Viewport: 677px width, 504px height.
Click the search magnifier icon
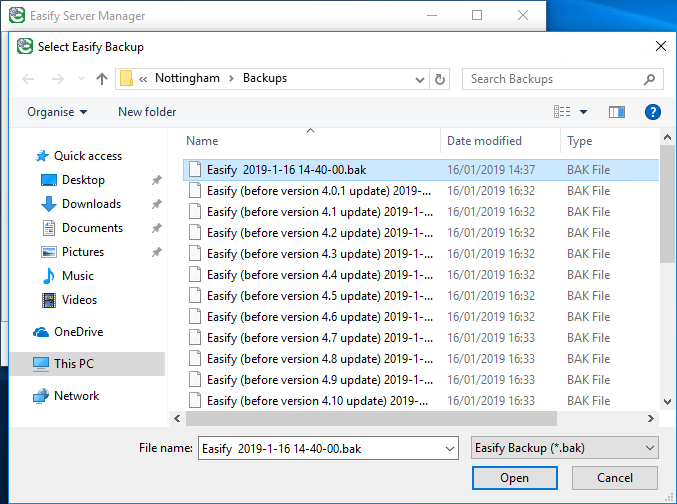click(649, 79)
